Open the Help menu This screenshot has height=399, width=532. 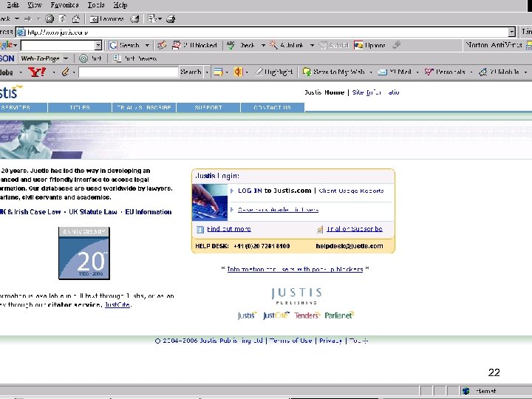[120, 4]
